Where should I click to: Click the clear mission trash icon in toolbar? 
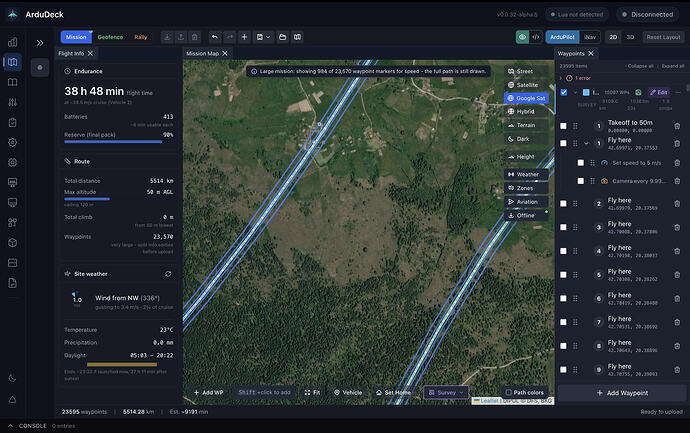[x=195, y=37]
